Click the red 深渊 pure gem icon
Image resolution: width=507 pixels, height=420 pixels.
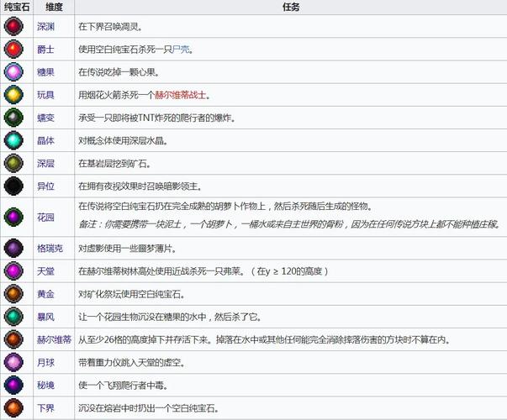pyautogui.click(x=14, y=27)
